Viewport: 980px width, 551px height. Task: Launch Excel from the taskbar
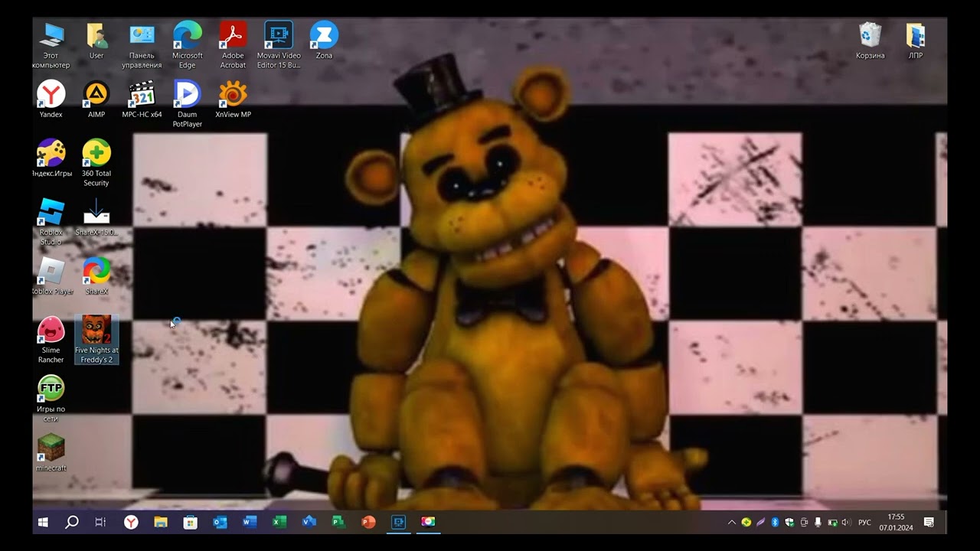point(279,522)
